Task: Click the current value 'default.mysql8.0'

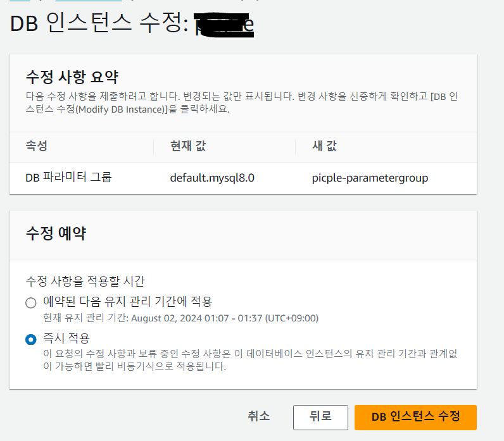Action: (212, 178)
